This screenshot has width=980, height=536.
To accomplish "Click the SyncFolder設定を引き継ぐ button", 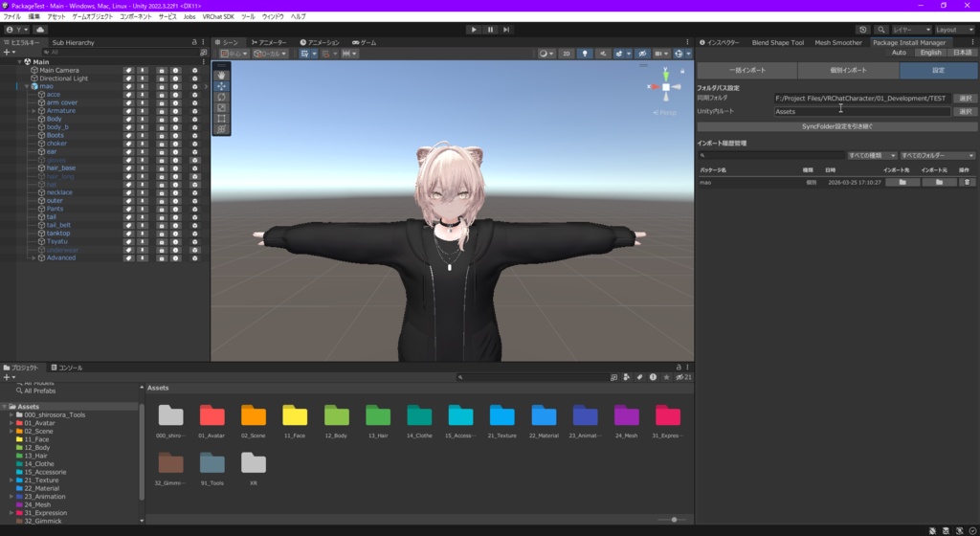I will coord(836,126).
